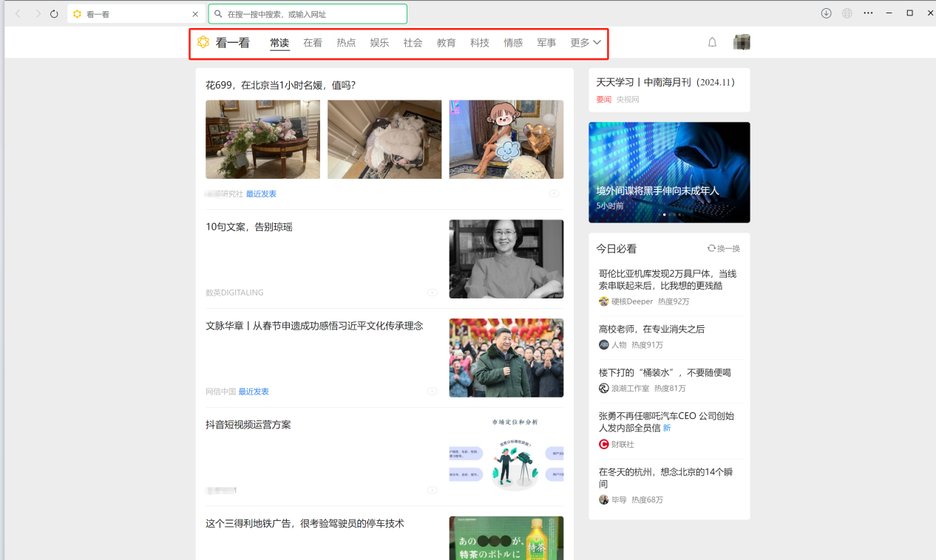The image size is (936, 560).
Task: Click the 看一看 logo icon
Action: pos(203,43)
